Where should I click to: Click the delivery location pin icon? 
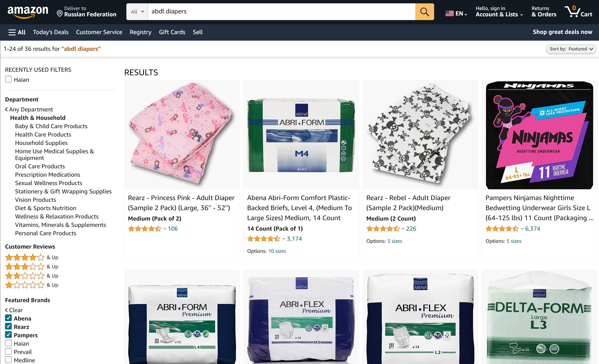pyautogui.click(x=60, y=14)
